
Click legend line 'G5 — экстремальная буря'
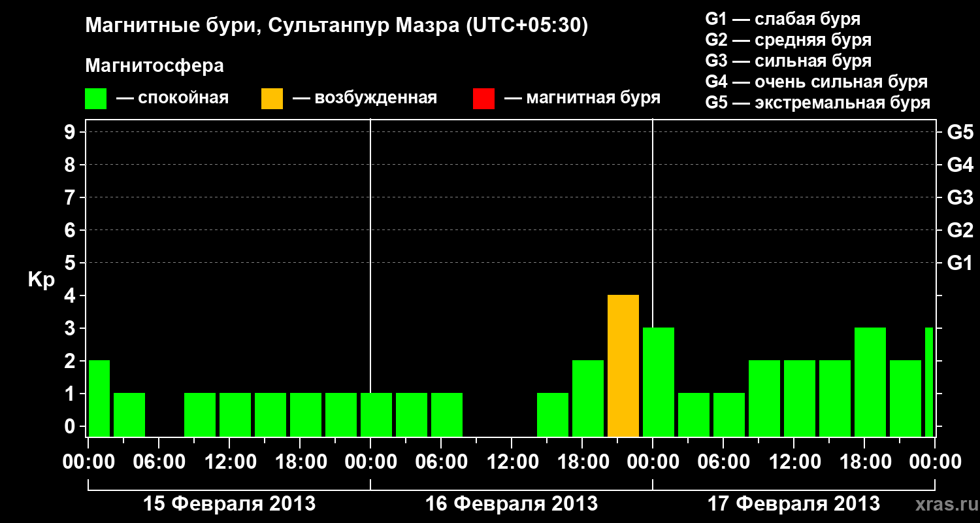pyautogui.click(x=817, y=103)
